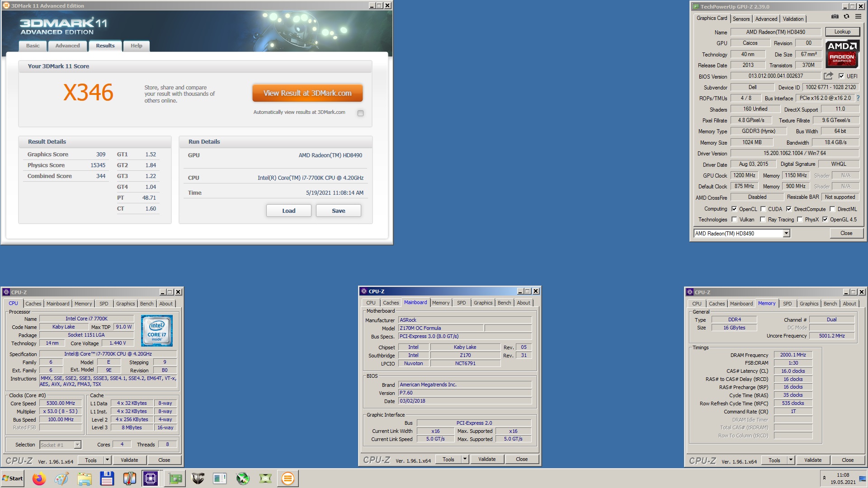Viewport: 868px width, 488px height.
Task: Click the system clock showing 11:08
Action: pos(843,475)
